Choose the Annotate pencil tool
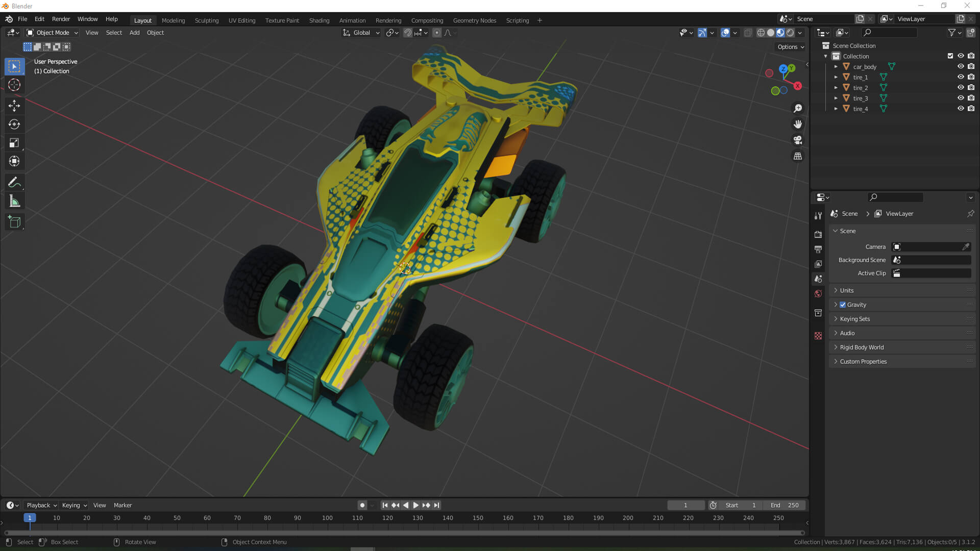The image size is (980, 551). 14,183
